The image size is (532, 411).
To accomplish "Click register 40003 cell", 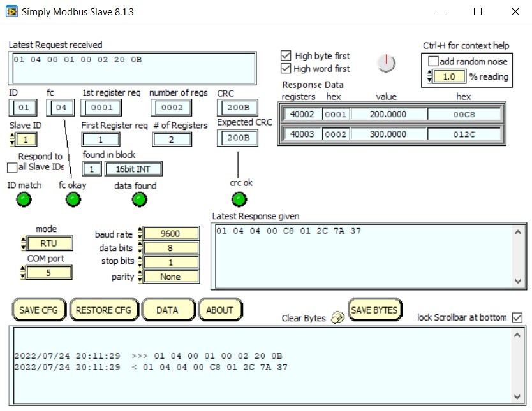I will [302, 134].
